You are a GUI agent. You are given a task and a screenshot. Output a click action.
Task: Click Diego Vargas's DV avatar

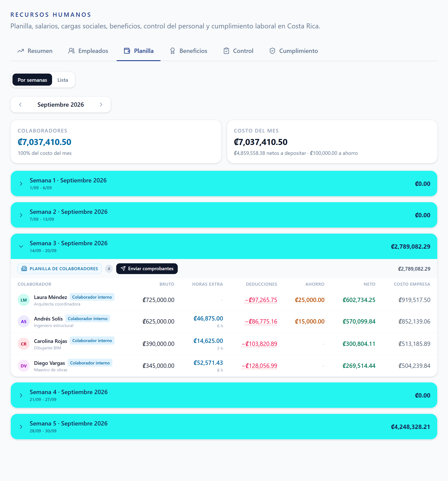(x=24, y=366)
